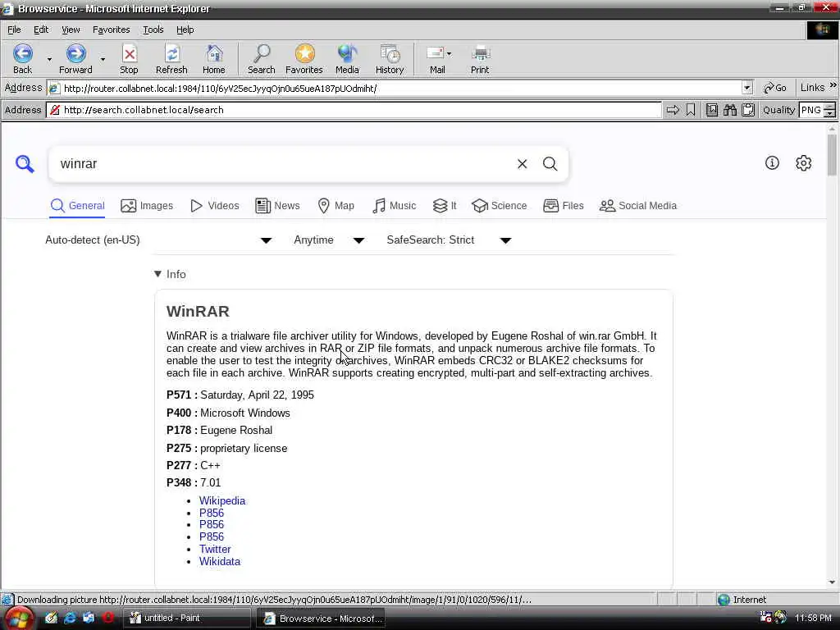The height and width of the screenshot is (630, 840).
Task: Switch to the Music tab
Action: (395, 206)
